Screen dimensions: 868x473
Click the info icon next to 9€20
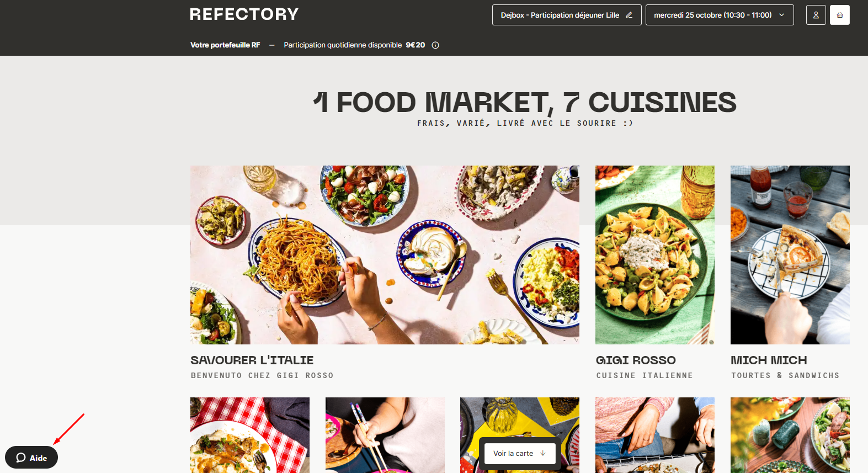(x=435, y=45)
